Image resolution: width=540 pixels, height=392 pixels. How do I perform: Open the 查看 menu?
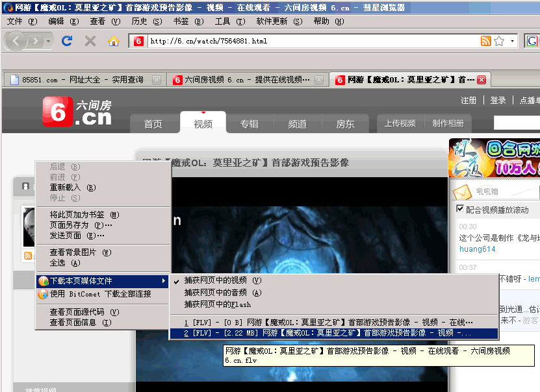(105, 21)
